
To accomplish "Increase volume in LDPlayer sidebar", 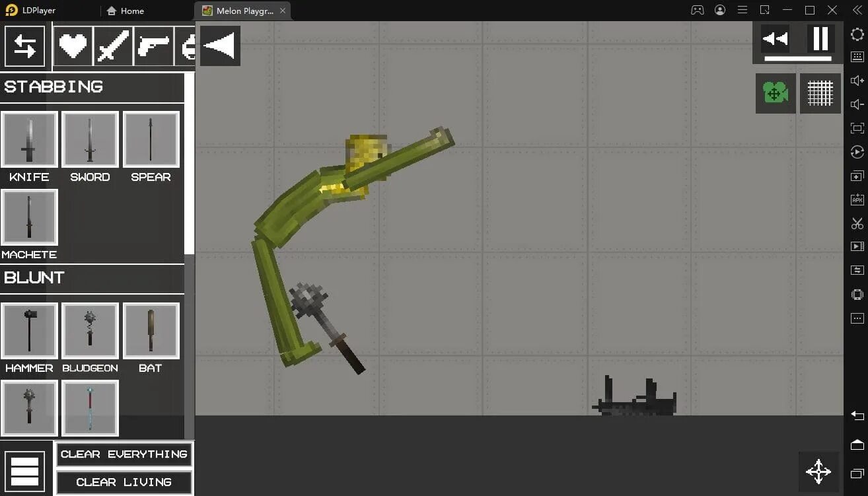I will (x=857, y=81).
